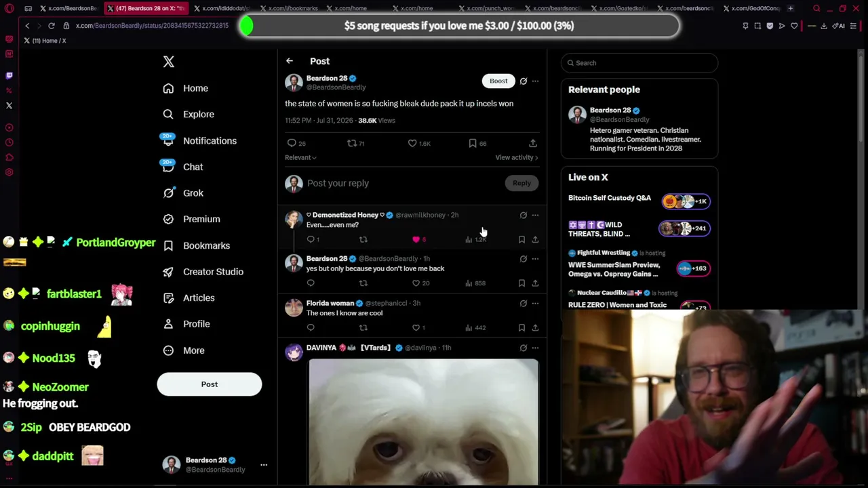
Task: Open more options on Demonetized Honey's reply
Action: click(x=535, y=216)
